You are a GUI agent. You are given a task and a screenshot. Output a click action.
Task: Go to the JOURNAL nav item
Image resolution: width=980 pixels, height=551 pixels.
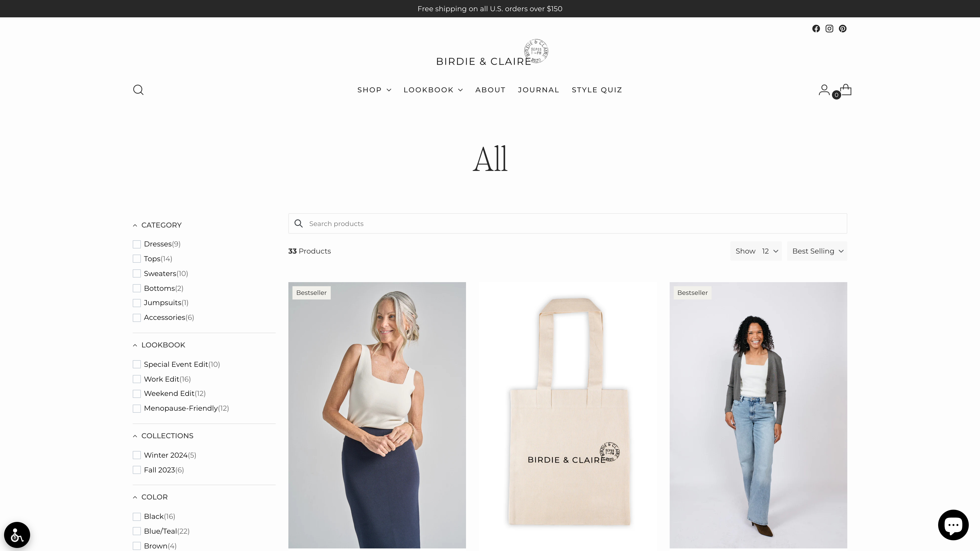(x=538, y=90)
